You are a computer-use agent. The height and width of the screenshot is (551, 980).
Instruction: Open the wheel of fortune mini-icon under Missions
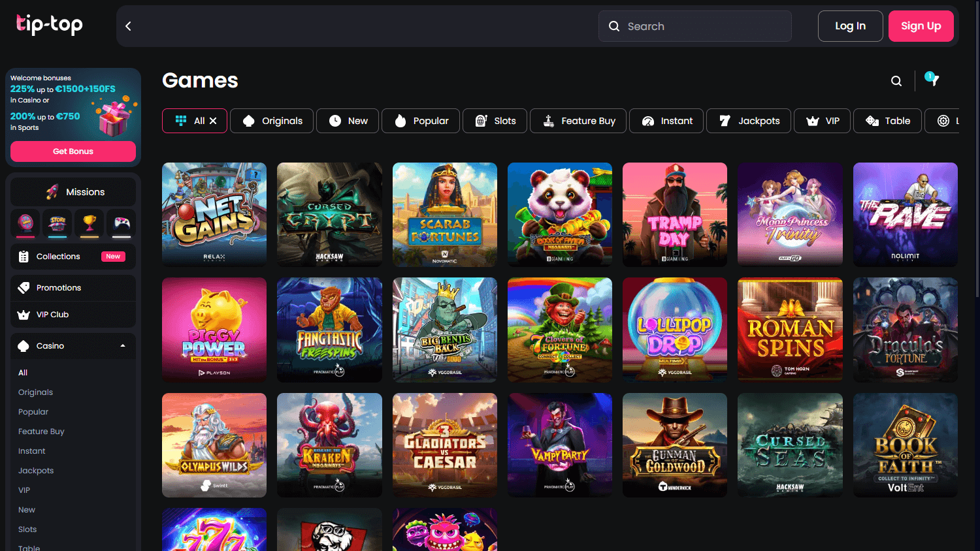[x=25, y=224]
